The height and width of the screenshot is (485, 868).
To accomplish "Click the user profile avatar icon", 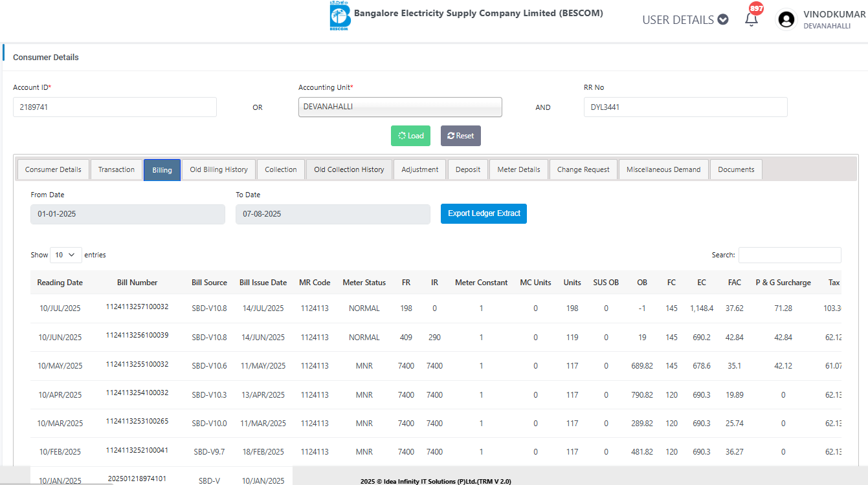I will point(786,20).
